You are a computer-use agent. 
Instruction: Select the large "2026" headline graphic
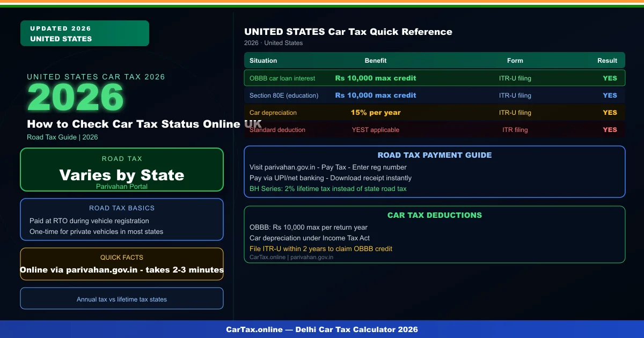75,97
